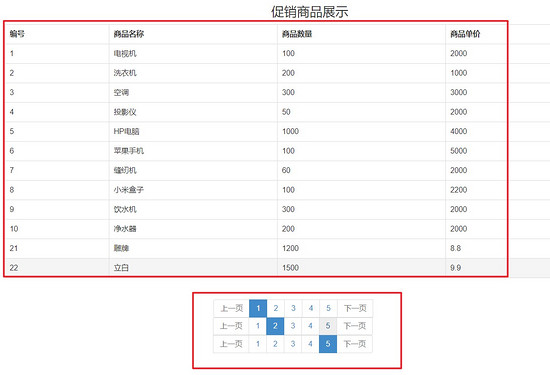This screenshot has width=550, height=375.
Task: Click 下一页 in pagination row with page 2 active
Action: pyautogui.click(x=355, y=326)
